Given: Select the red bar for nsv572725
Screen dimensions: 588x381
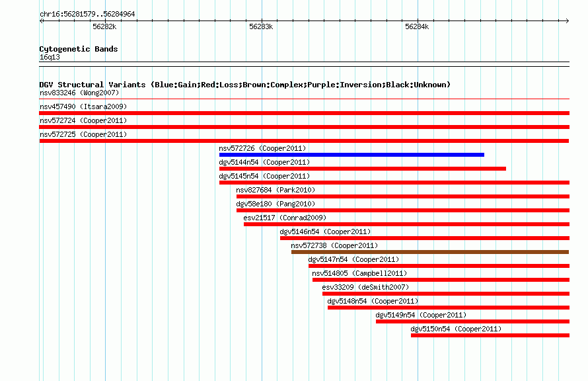Looking at the screenshot, I should click(x=304, y=141).
